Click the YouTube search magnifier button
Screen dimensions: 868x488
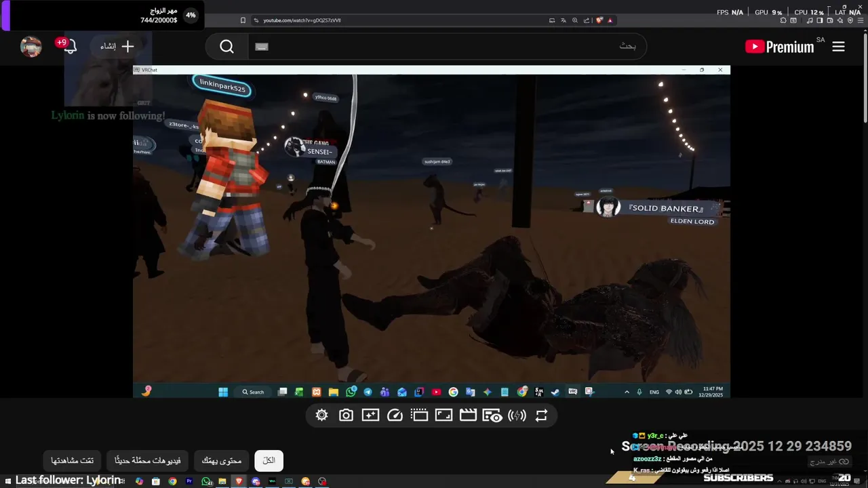coord(226,47)
